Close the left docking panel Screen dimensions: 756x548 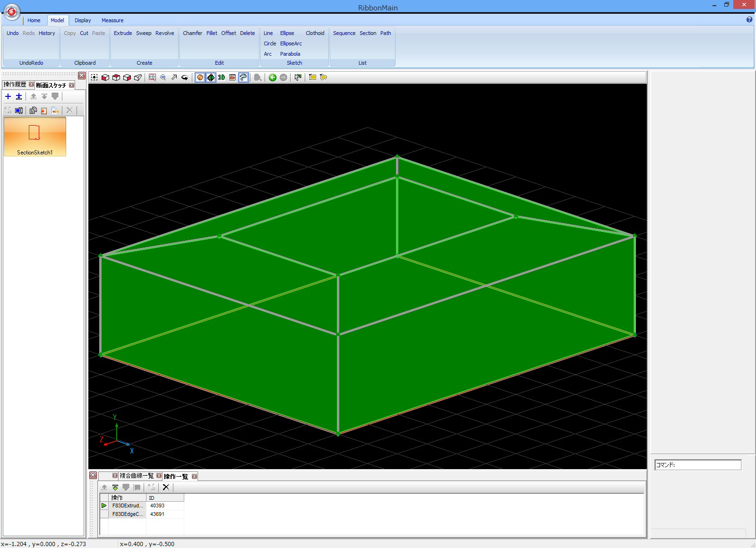[82, 76]
